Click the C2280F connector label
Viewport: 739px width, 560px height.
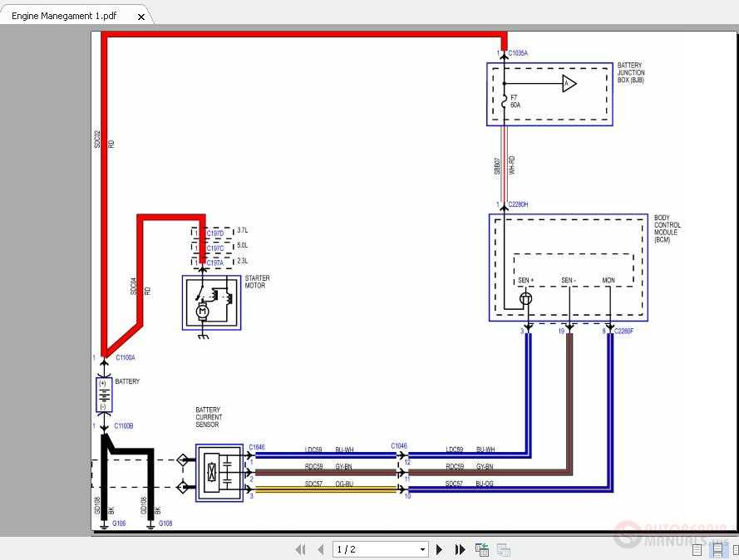[623, 332]
